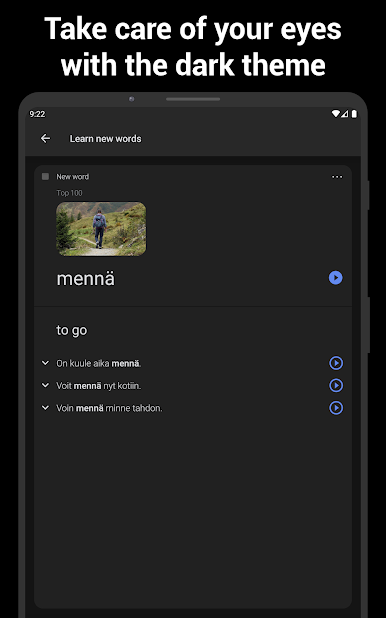Open the hiker photo thumbnail
This screenshot has width=386, height=618.
tap(101, 229)
